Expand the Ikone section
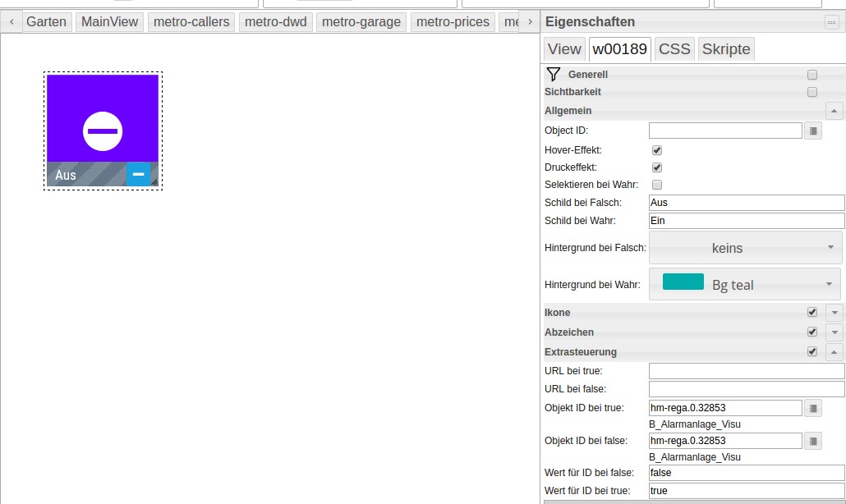The image size is (846, 504). pos(835,313)
